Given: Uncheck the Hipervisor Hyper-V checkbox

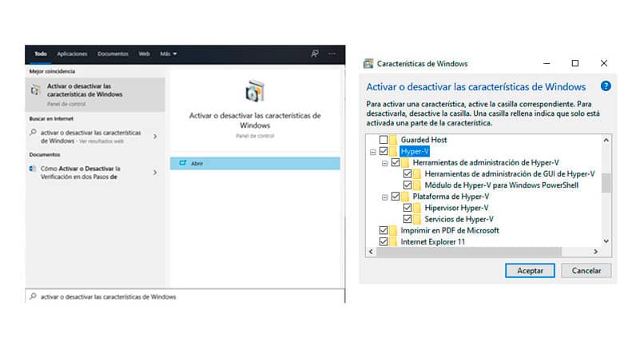Looking at the screenshot, I should pyautogui.click(x=407, y=208).
